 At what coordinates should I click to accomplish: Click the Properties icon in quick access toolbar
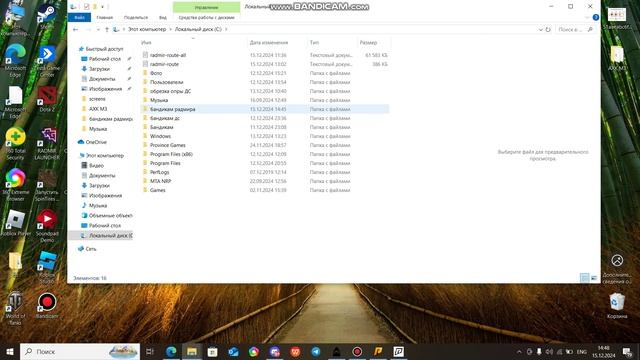[x=87, y=7]
